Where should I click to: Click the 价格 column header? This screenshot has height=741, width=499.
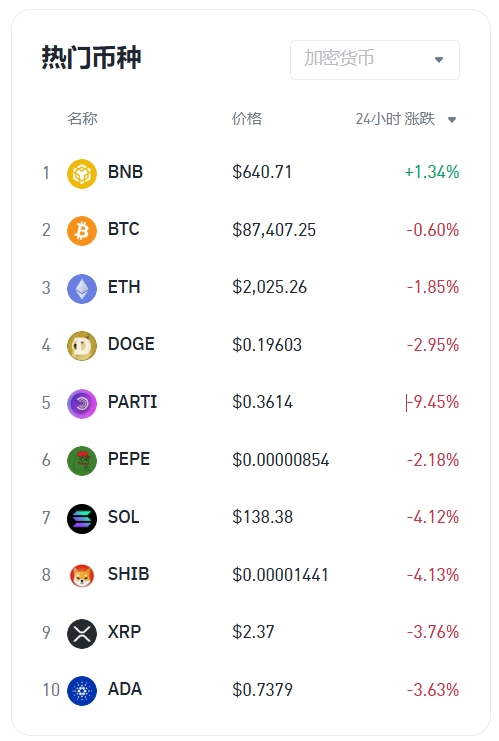[247, 118]
